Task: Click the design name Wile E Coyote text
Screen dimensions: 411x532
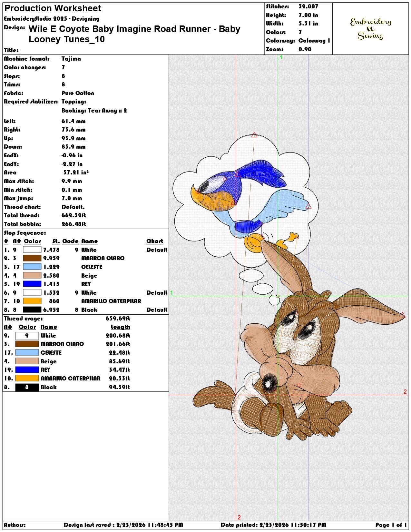Action: 134,34
